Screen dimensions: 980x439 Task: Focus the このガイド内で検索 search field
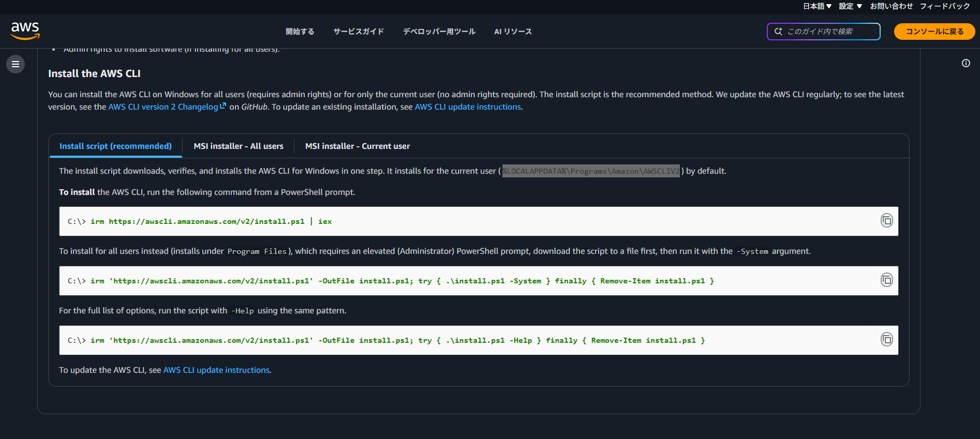pyautogui.click(x=824, y=32)
